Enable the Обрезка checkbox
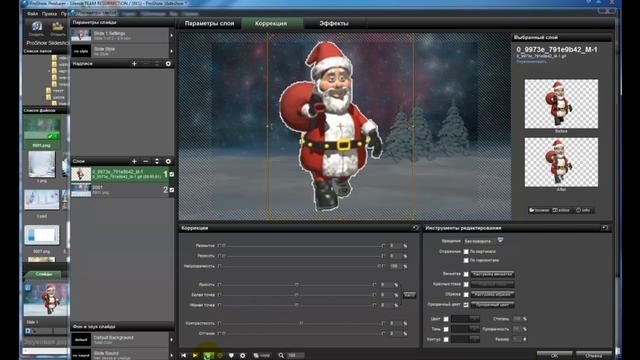The height and width of the screenshot is (360, 640). click(x=466, y=295)
